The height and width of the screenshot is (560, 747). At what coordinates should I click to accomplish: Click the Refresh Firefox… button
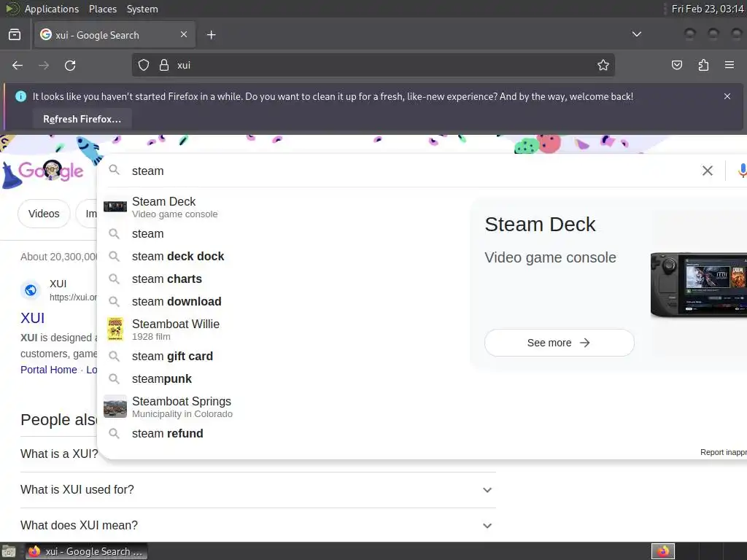click(82, 119)
